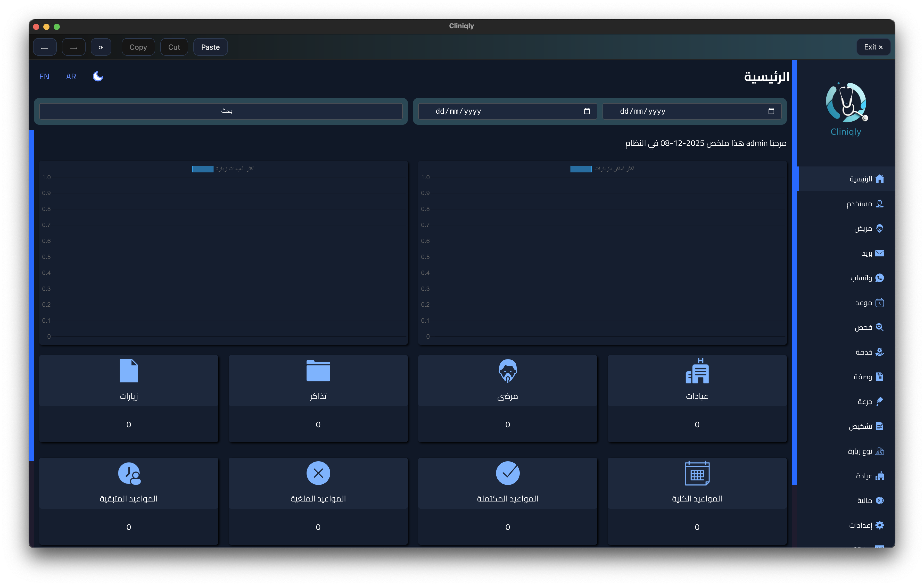Open appointment calendar sidebar icon

(879, 303)
